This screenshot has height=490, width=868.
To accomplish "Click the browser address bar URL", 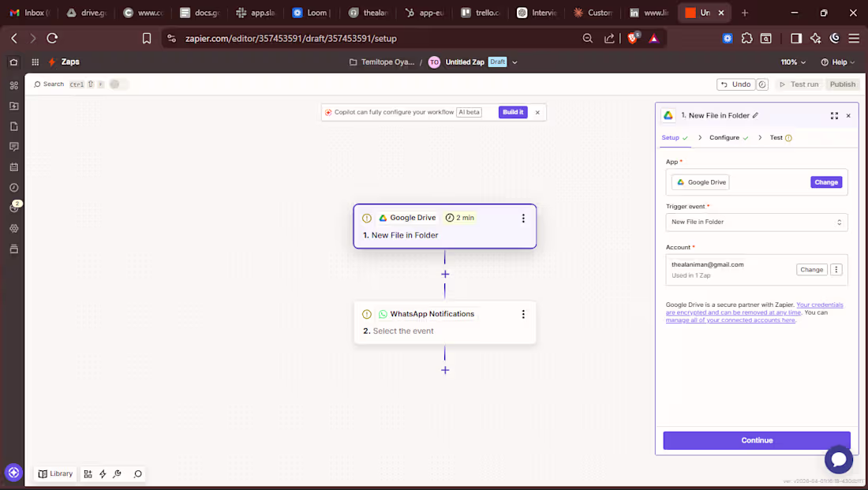I will pyautogui.click(x=291, y=38).
